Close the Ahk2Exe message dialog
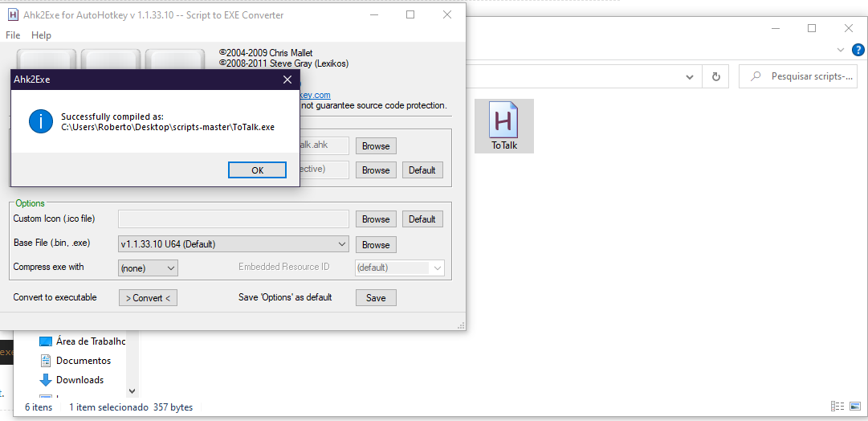The width and height of the screenshot is (868, 421). [x=287, y=80]
